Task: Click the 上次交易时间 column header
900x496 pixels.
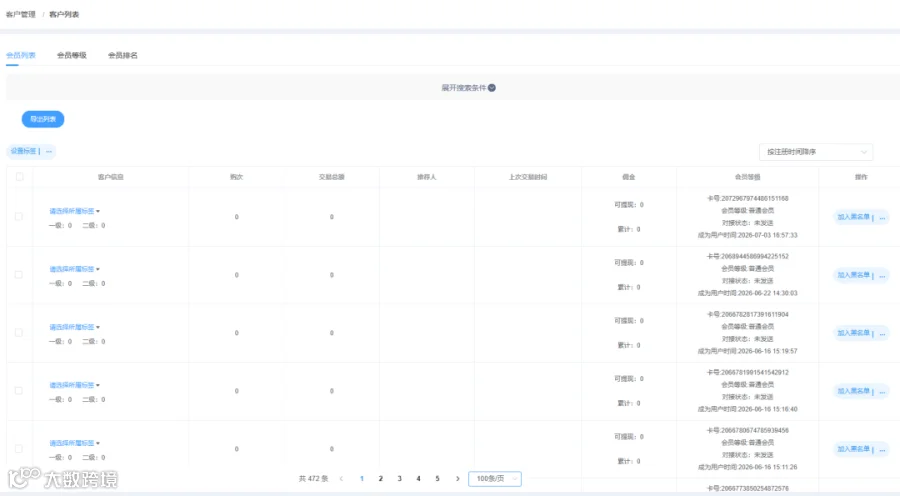Action: point(528,177)
